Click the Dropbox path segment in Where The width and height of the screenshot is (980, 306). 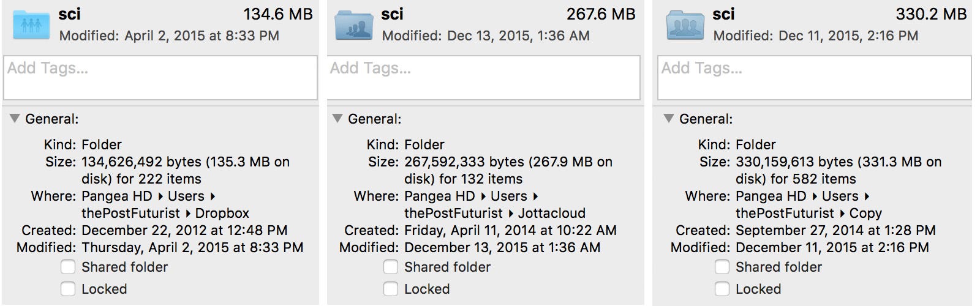tap(222, 213)
